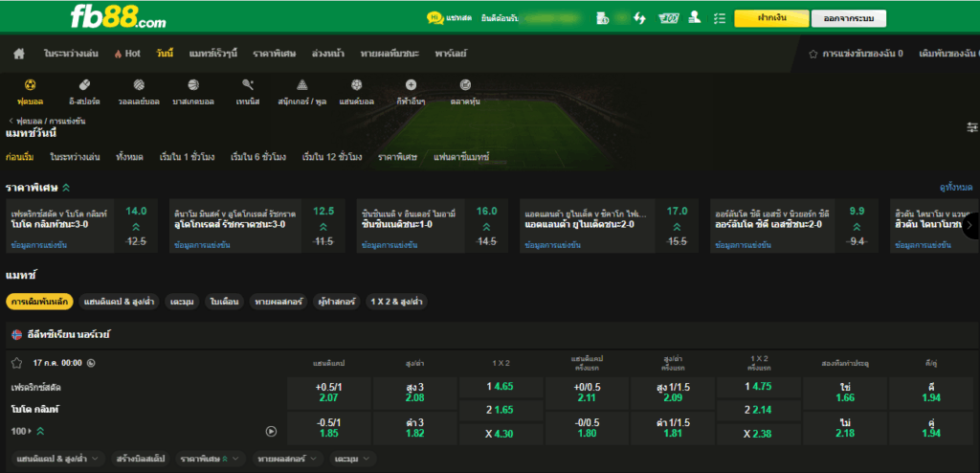Click the yellow ฝากเงิน deposit button
Image resolution: width=980 pixels, height=473 pixels.
pos(771,18)
